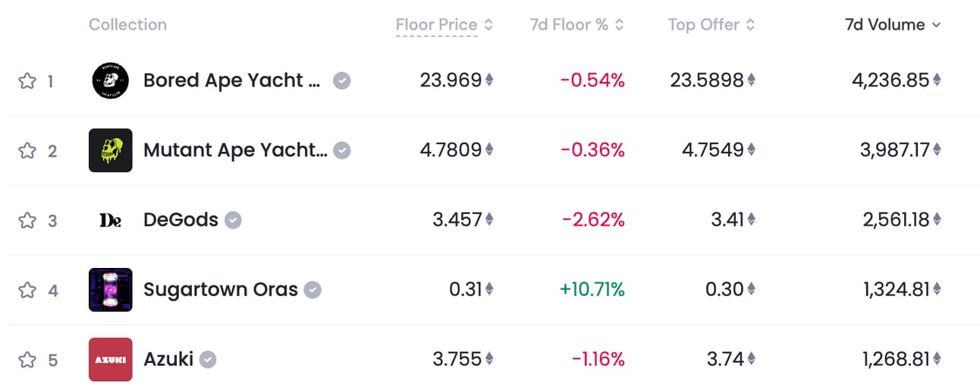Star the DeGods collection
The width and height of the screenshot is (980, 391).
pyautogui.click(x=27, y=221)
